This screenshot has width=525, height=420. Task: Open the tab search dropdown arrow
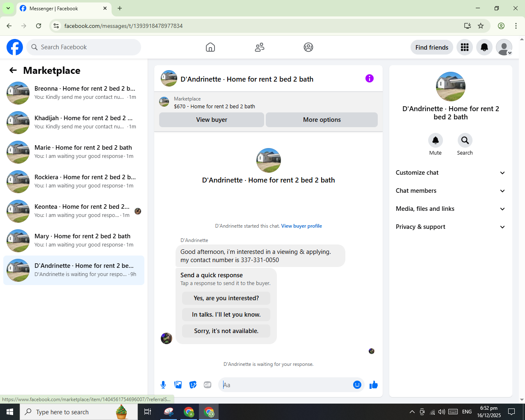(x=8, y=8)
